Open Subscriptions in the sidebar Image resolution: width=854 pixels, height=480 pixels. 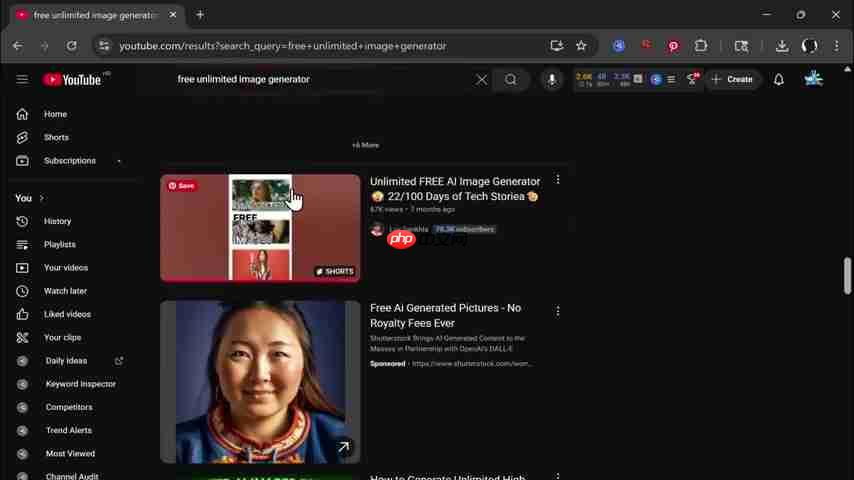[x=68, y=161]
